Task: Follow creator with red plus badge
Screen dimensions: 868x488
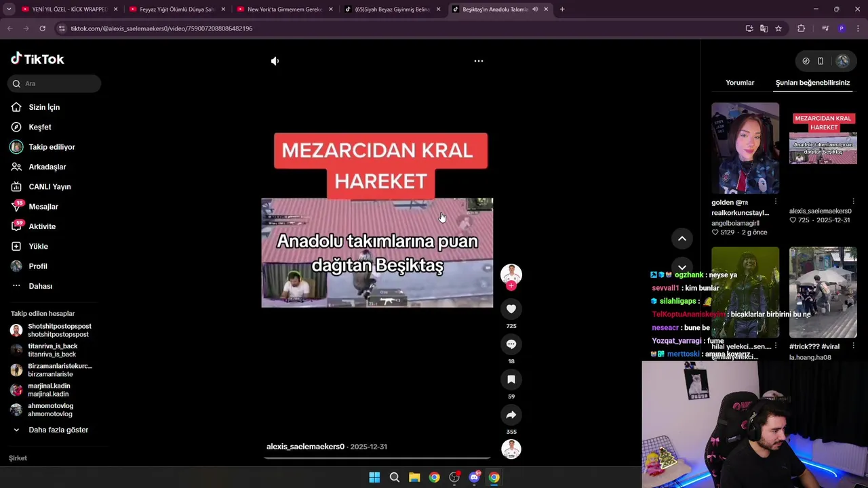Action: pyautogui.click(x=511, y=286)
